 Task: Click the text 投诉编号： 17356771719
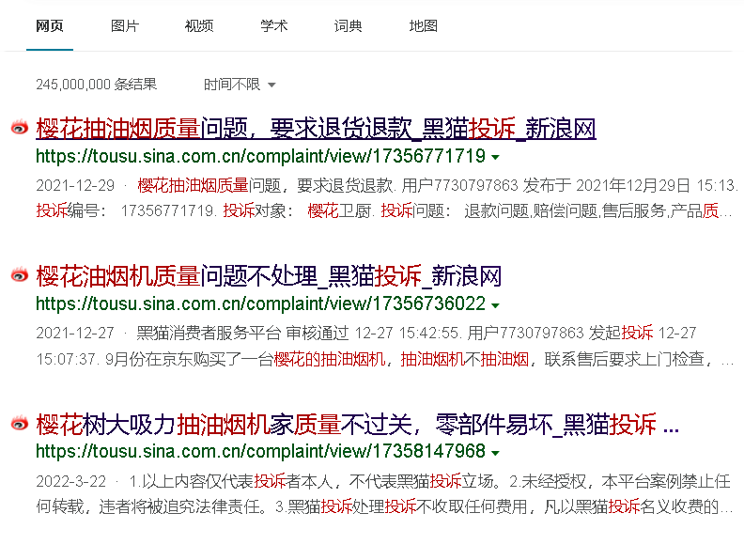point(126,210)
